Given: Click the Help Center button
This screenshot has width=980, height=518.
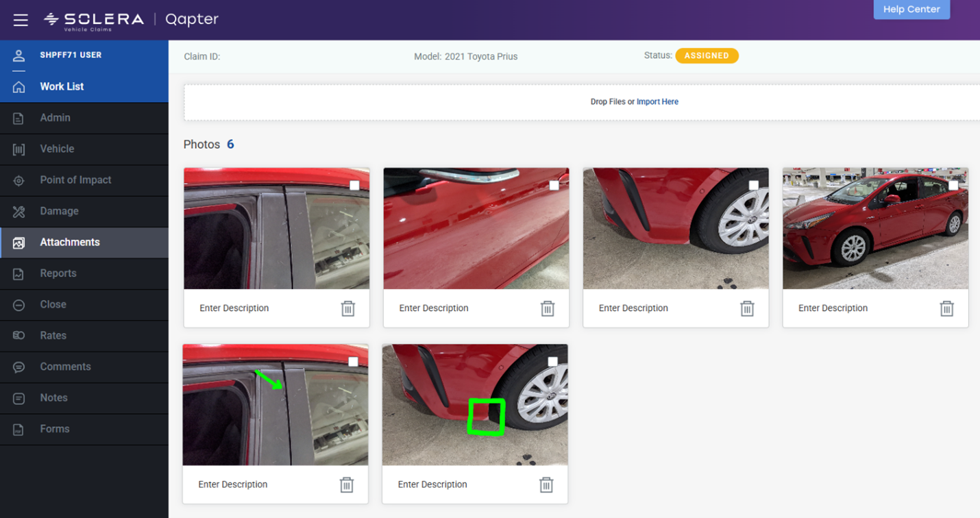Looking at the screenshot, I should (x=911, y=10).
